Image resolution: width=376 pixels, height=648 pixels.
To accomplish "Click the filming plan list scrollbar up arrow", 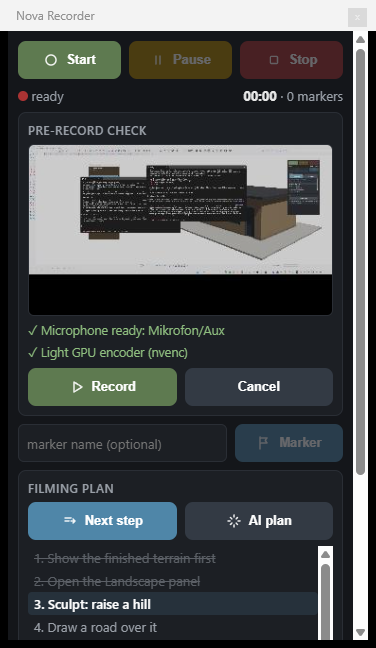I will pos(326,554).
